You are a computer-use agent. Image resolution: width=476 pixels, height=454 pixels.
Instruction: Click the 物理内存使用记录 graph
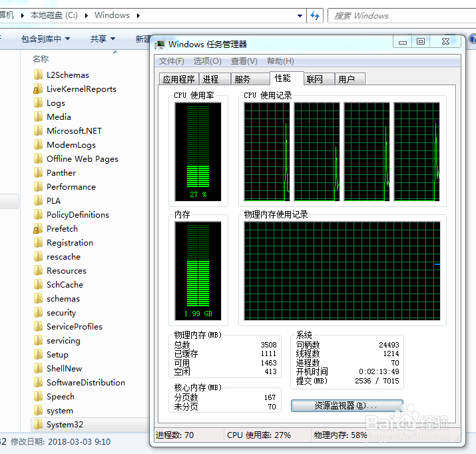(342, 271)
